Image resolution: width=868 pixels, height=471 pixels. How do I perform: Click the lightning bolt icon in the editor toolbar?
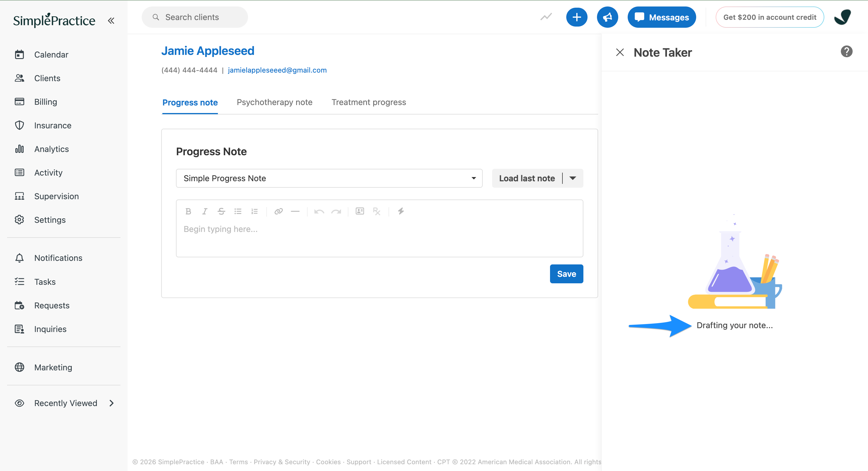pyautogui.click(x=401, y=211)
